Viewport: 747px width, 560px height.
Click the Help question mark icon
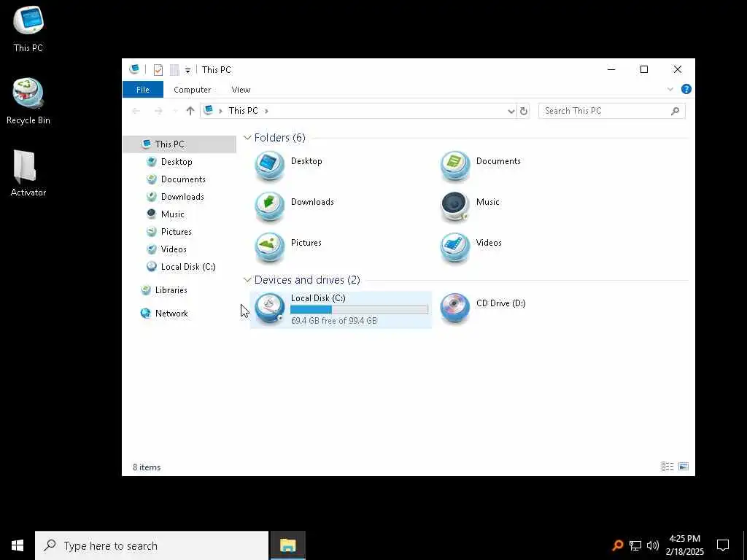click(686, 89)
